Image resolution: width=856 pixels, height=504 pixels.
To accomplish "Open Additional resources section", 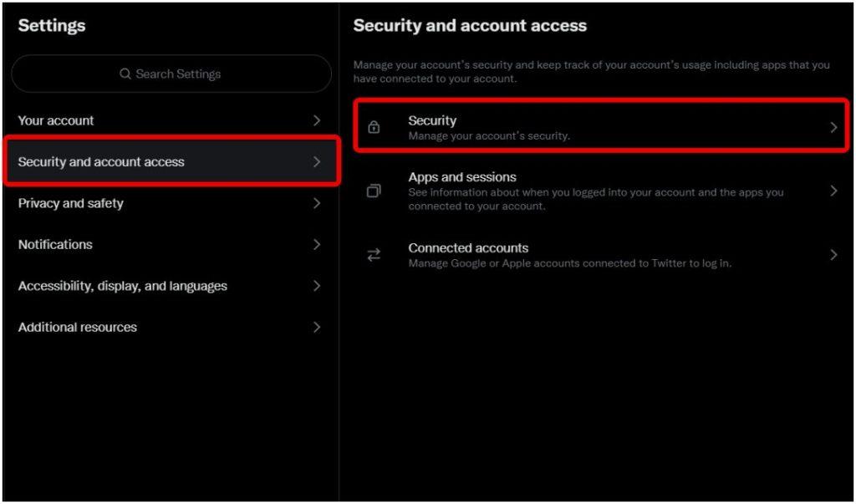I will coord(171,327).
